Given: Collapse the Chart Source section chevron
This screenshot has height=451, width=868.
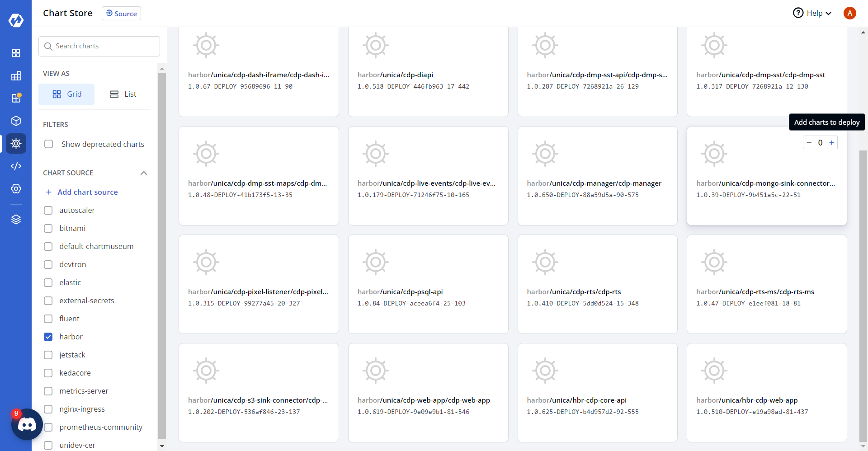Looking at the screenshot, I should coord(144,173).
